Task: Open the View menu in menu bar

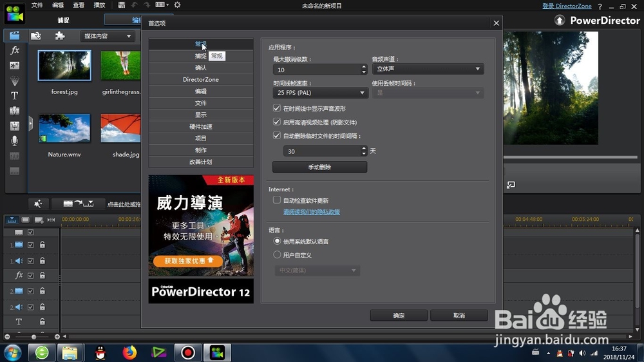Action: pos(79,5)
